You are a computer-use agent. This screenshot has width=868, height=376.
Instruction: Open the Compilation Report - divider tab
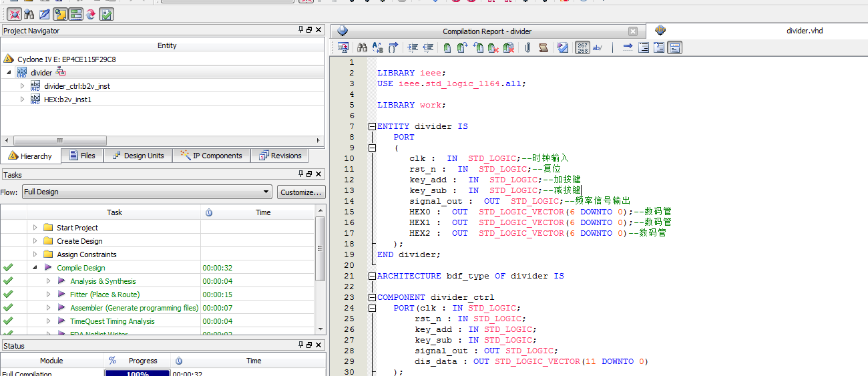[487, 31]
